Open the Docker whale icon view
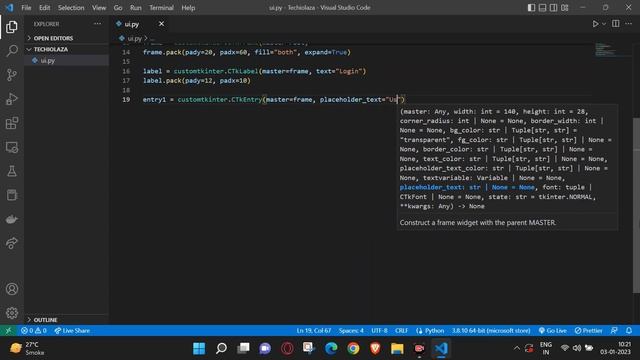Screen dimensions: 640x360 (12, 220)
